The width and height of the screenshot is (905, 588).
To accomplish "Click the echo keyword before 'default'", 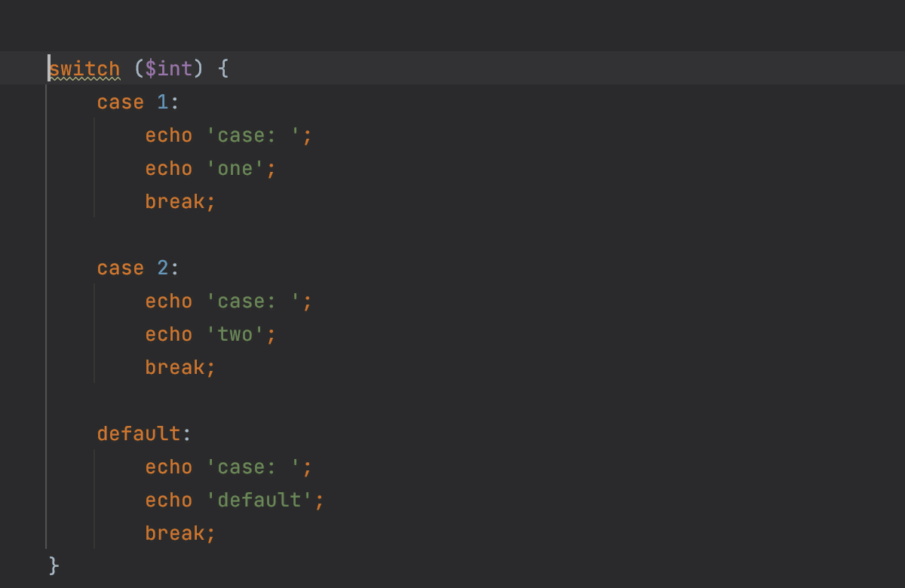I will (x=169, y=501).
